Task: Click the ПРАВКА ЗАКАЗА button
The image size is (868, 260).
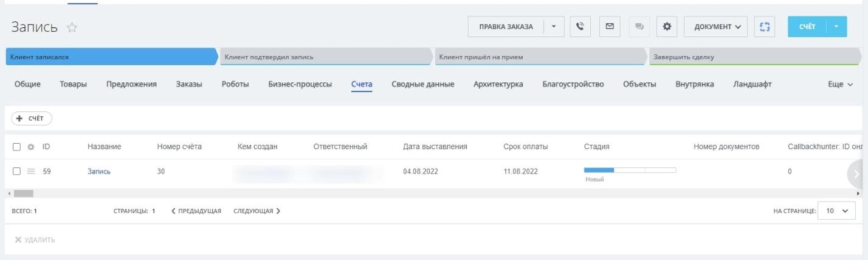Action: [x=506, y=27]
